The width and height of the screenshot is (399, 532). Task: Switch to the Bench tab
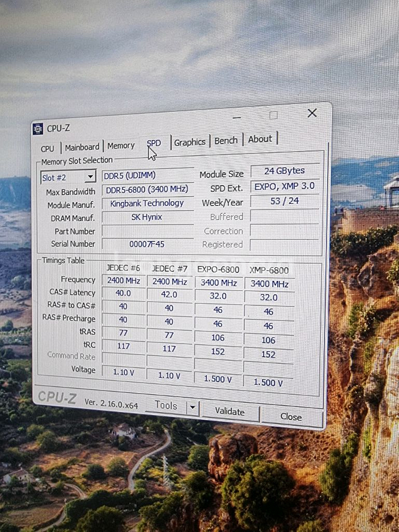tap(226, 140)
